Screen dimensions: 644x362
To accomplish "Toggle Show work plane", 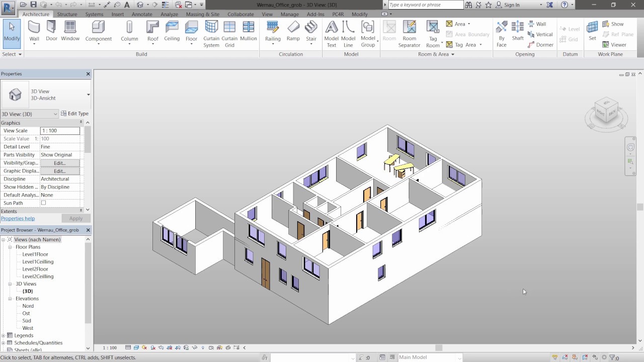I will click(x=613, y=24).
